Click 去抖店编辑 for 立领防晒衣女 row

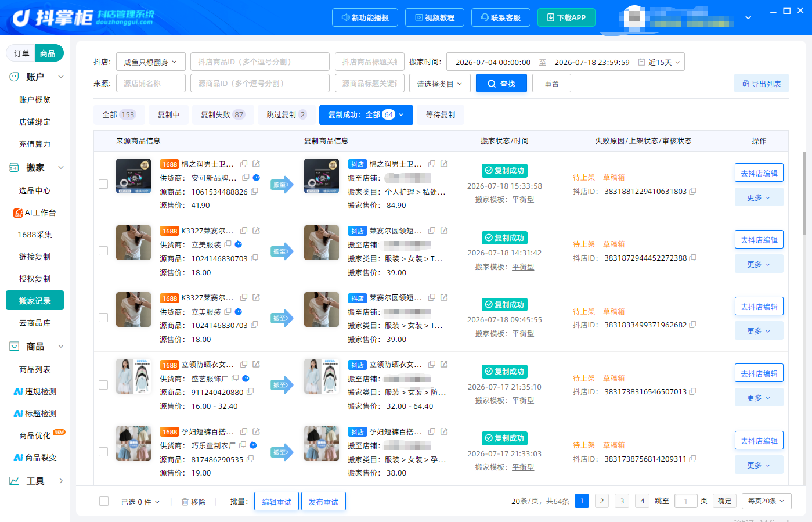click(x=759, y=373)
